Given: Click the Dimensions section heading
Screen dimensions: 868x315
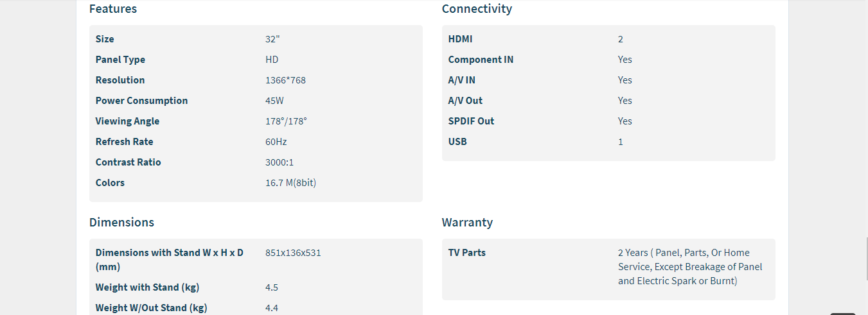Looking at the screenshot, I should click(x=121, y=223).
